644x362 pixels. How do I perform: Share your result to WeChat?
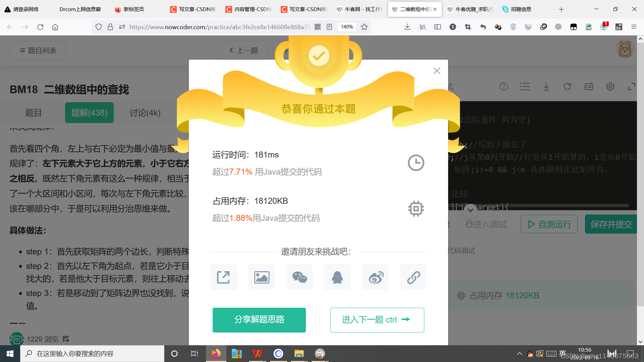(299, 277)
